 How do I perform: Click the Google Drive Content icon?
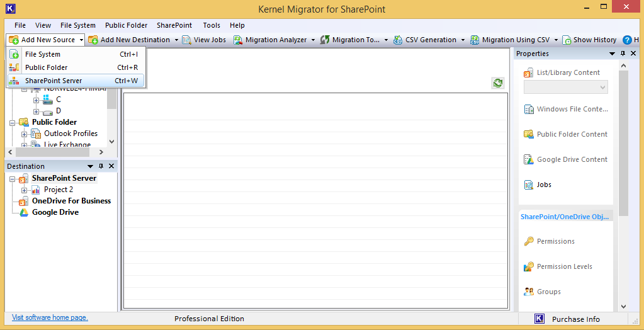[529, 159]
